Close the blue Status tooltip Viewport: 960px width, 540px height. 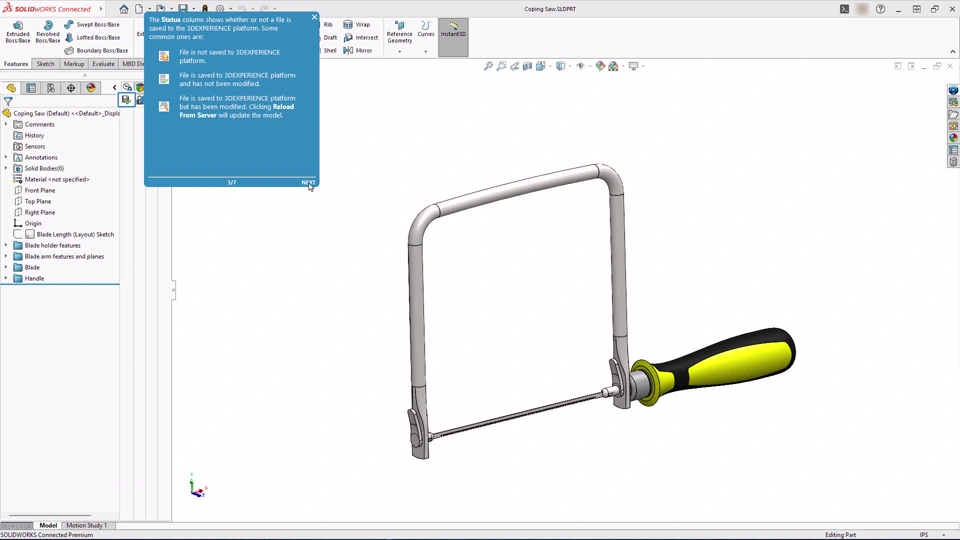[314, 17]
